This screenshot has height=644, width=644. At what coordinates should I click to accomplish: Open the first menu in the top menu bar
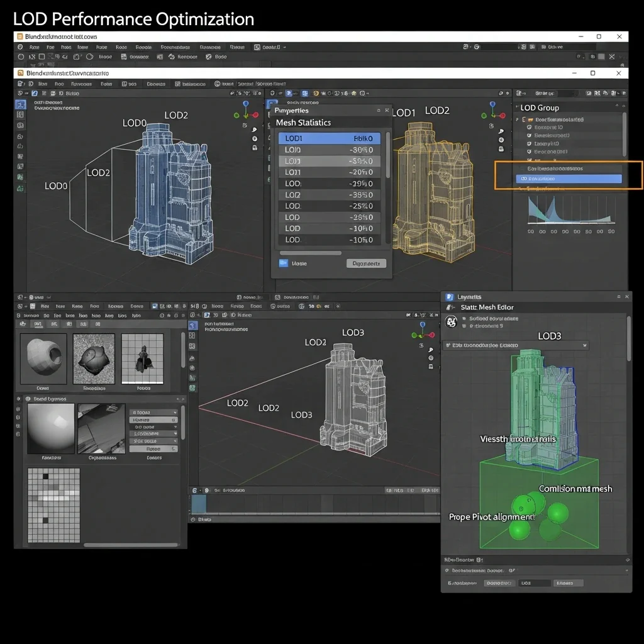(x=34, y=47)
